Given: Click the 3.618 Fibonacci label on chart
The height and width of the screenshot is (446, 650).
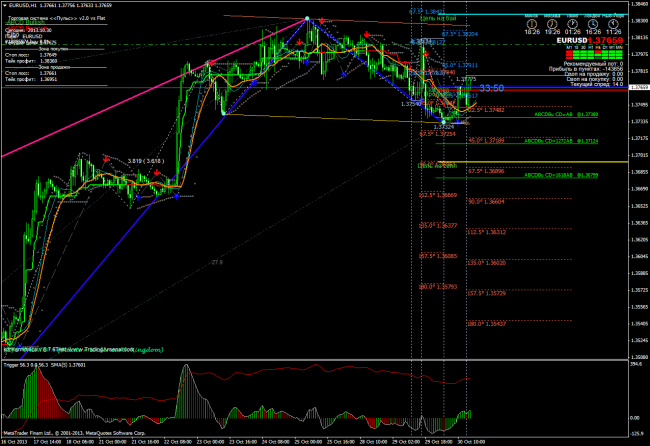Looking at the screenshot, I should click(x=144, y=160).
